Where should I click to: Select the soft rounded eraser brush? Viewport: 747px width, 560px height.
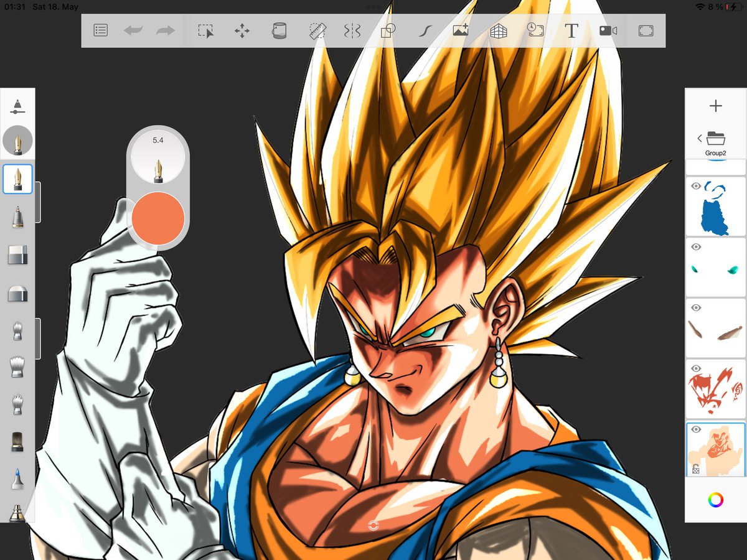18,293
